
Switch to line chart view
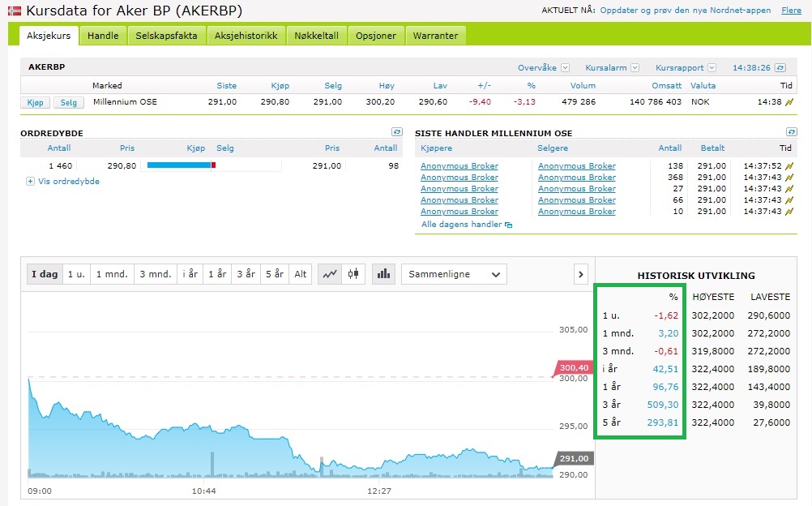[329, 274]
